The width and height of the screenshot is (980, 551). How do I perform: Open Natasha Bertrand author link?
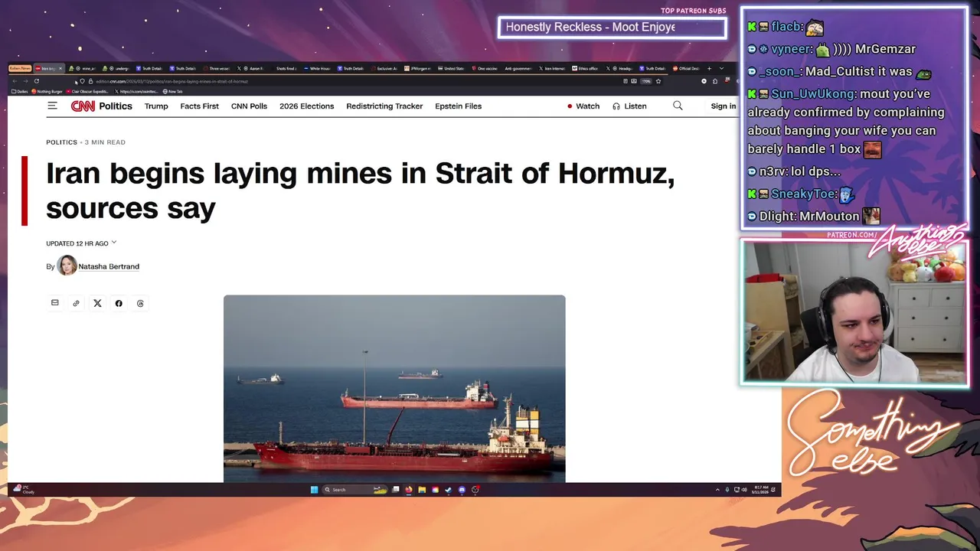point(109,266)
